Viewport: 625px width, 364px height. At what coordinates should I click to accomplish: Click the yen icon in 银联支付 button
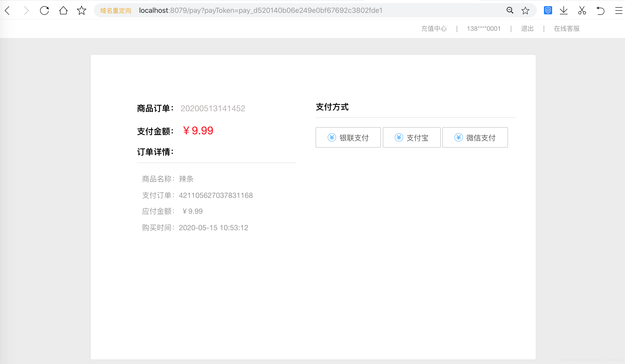pyautogui.click(x=332, y=137)
